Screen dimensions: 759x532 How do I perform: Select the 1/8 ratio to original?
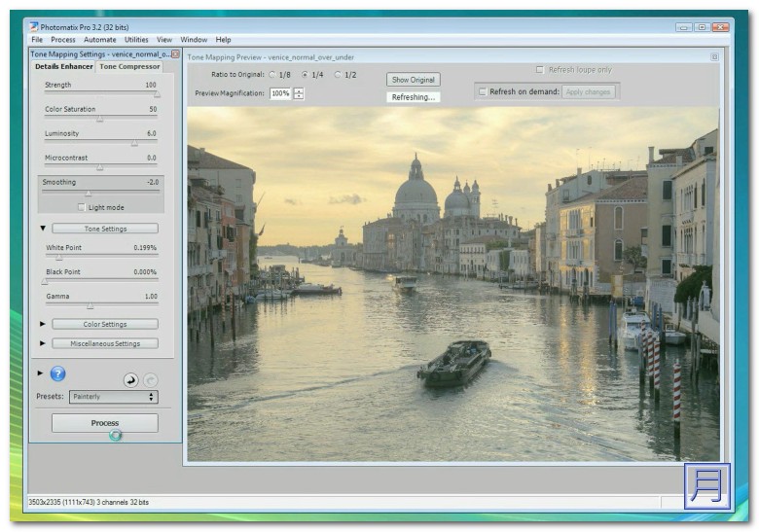[x=272, y=75]
